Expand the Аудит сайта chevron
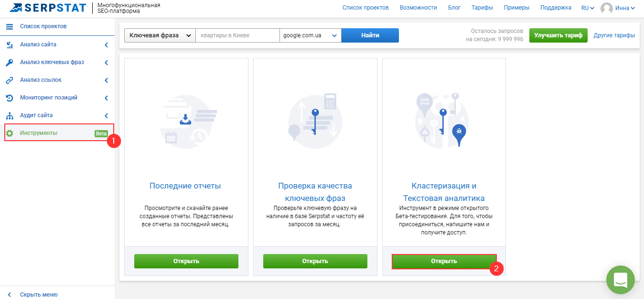The image size is (644, 299). click(106, 116)
